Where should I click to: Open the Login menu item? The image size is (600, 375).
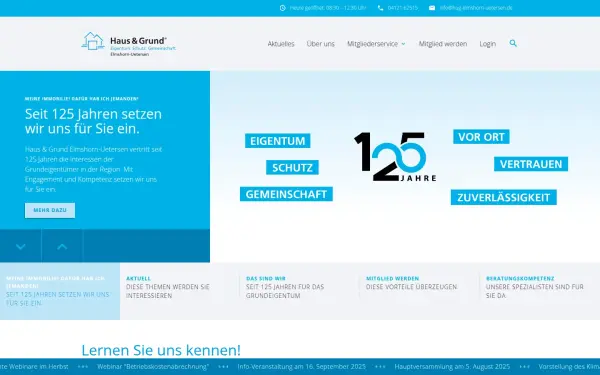488,44
